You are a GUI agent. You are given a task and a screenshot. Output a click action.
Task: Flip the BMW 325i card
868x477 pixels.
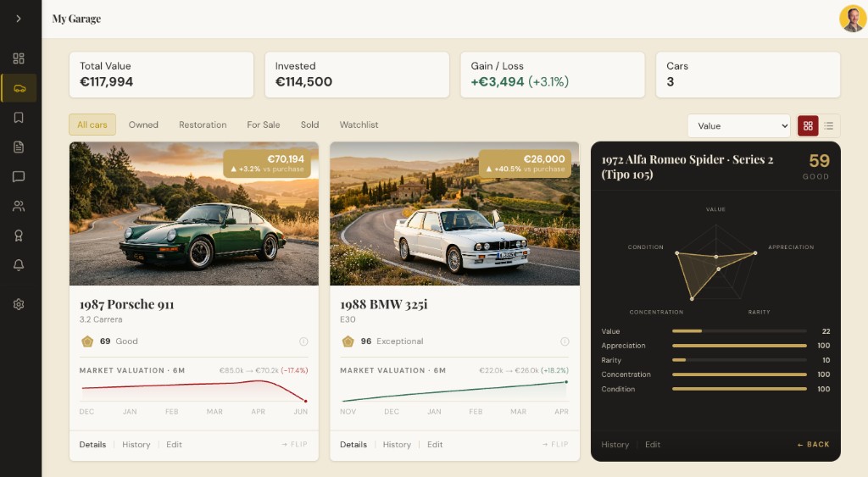pyautogui.click(x=555, y=444)
